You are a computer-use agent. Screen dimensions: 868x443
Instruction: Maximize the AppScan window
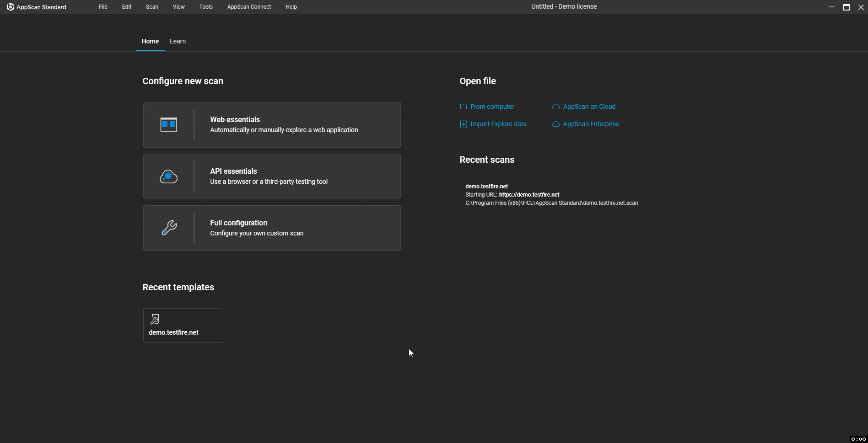pos(846,7)
